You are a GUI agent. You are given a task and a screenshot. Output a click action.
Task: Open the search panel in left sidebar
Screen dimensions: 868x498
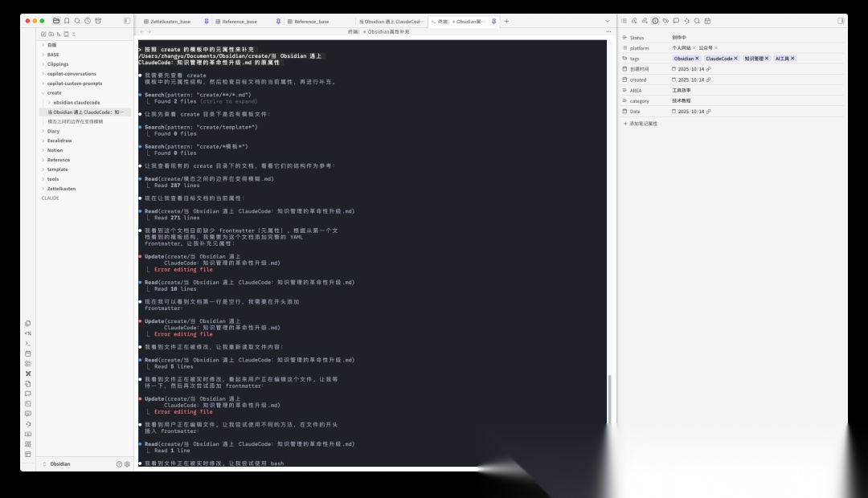[x=77, y=21]
